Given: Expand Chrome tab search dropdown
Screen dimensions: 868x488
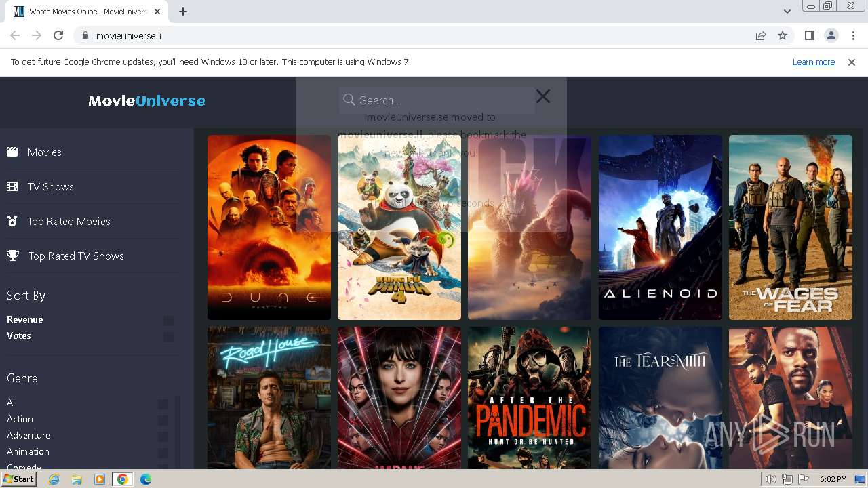Looking at the screenshot, I should click(x=787, y=11).
